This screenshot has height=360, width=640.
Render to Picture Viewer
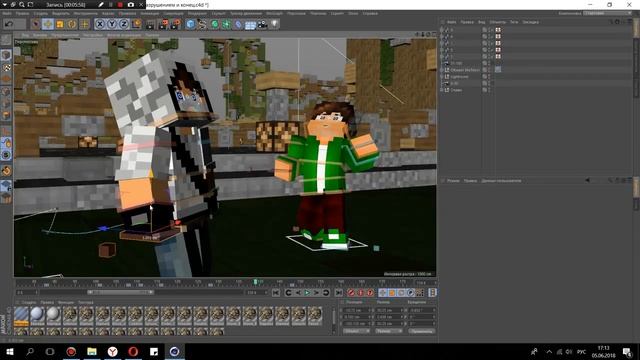coord(163,24)
